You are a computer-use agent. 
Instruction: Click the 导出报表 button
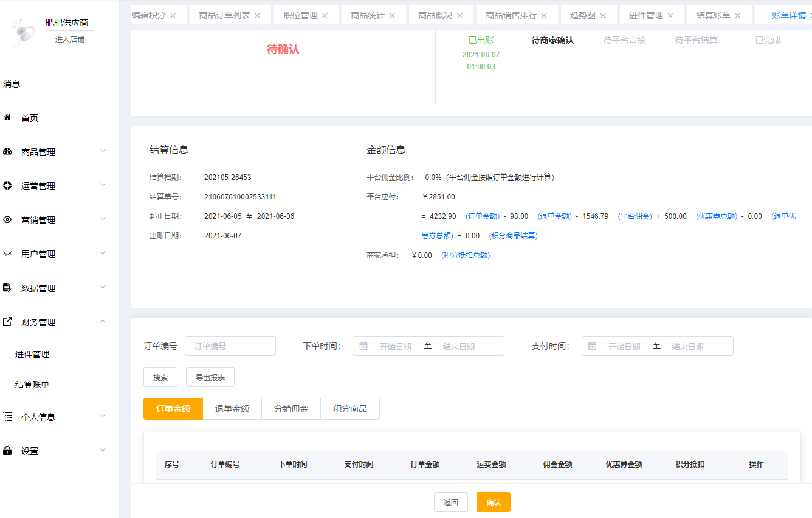210,377
